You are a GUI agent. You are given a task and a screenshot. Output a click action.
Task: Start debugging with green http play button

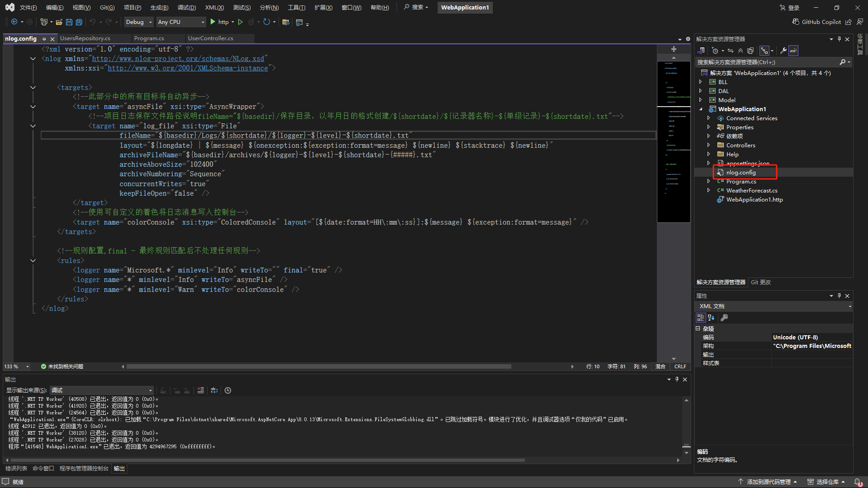(x=213, y=22)
